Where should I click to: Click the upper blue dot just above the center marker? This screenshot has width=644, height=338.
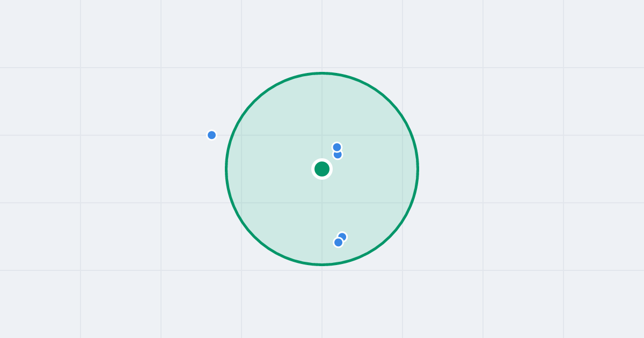[337, 147]
